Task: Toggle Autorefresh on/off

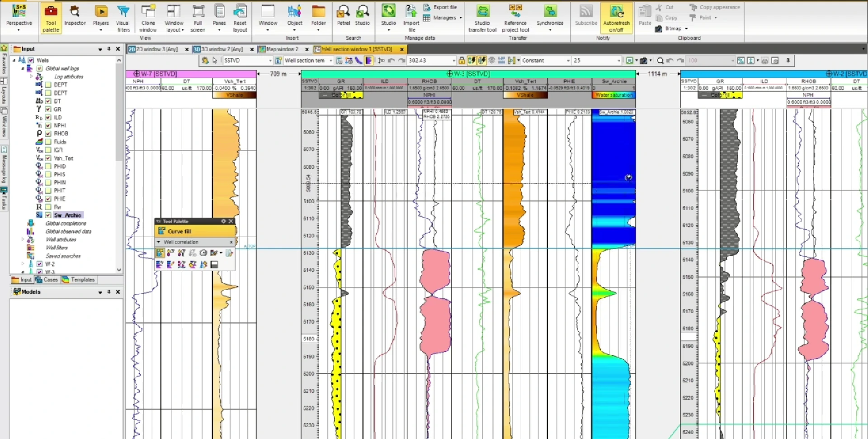Action: tap(616, 18)
